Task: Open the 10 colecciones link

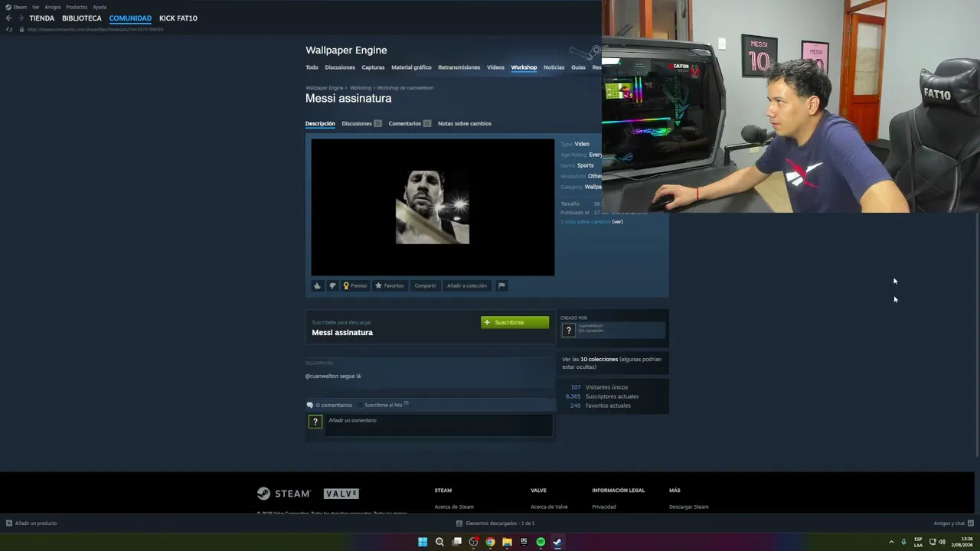Action: click(598, 359)
